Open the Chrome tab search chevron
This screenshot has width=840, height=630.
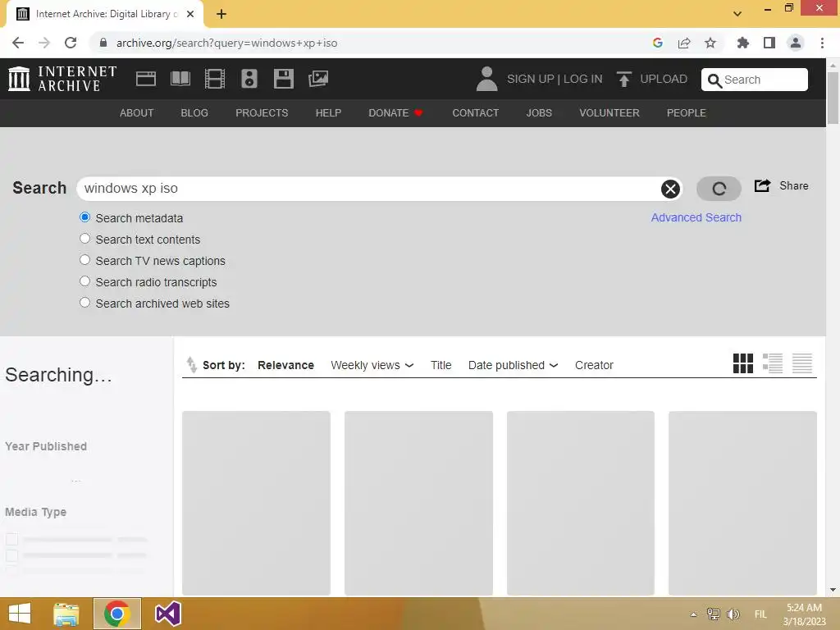click(737, 14)
